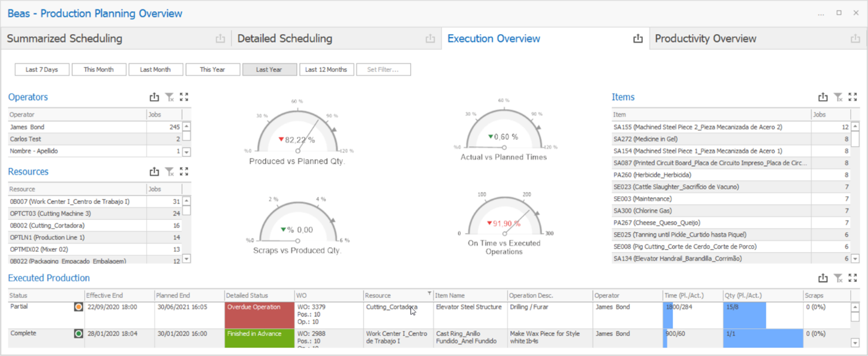Image resolution: width=868 pixels, height=356 pixels.
Task: Select the James Bond operator row
Action: pyautogui.click(x=77, y=127)
